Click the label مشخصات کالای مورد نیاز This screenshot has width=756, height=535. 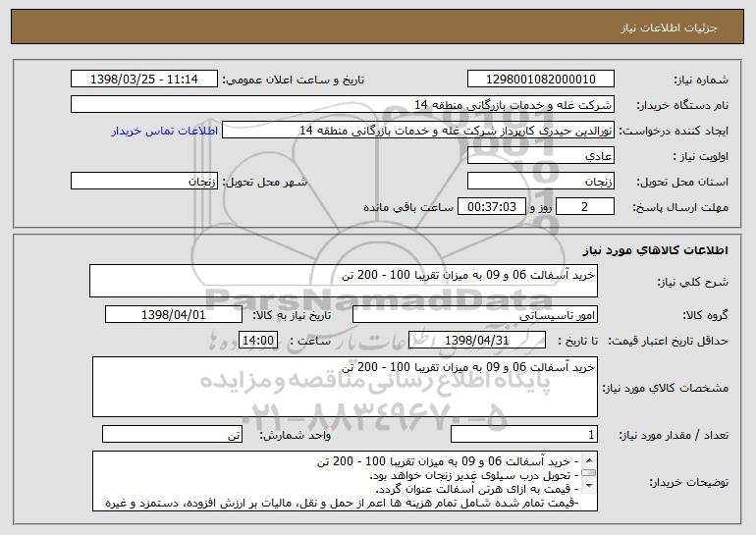pyautogui.click(x=666, y=388)
